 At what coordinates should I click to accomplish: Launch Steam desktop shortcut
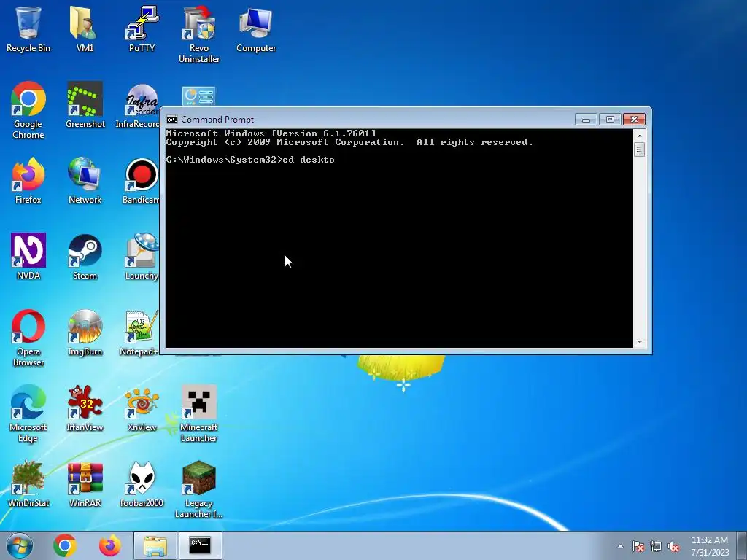[x=85, y=256]
